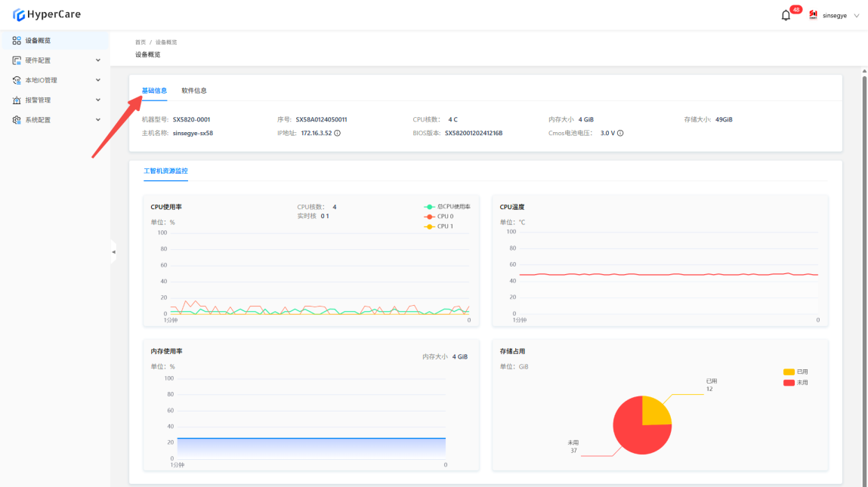Toggle CPU 1 legend series

coord(430,227)
